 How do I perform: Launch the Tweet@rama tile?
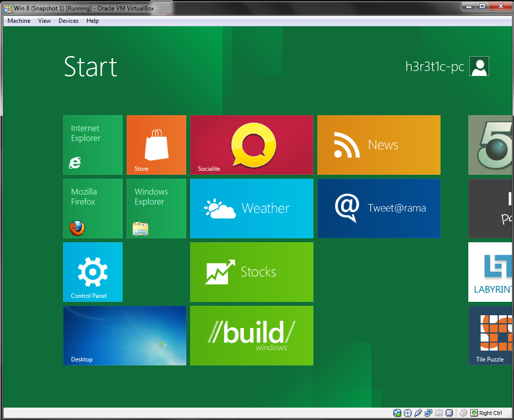[379, 209]
